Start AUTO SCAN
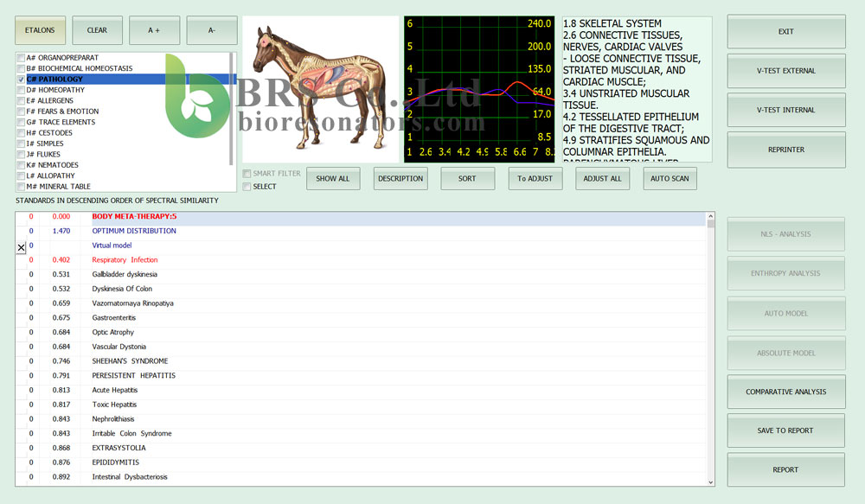Image resolution: width=865 pixels, height=504 pixels. [670, 179]
